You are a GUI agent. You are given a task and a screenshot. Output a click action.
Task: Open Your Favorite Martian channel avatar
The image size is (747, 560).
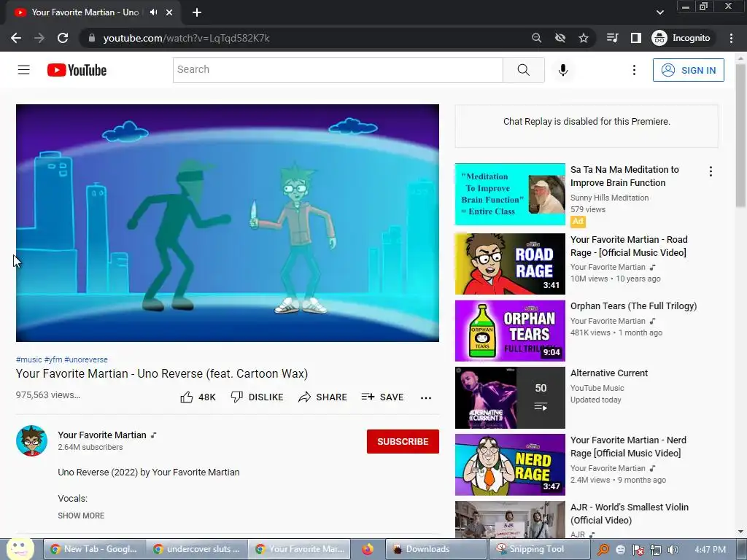tap(31, 441)
